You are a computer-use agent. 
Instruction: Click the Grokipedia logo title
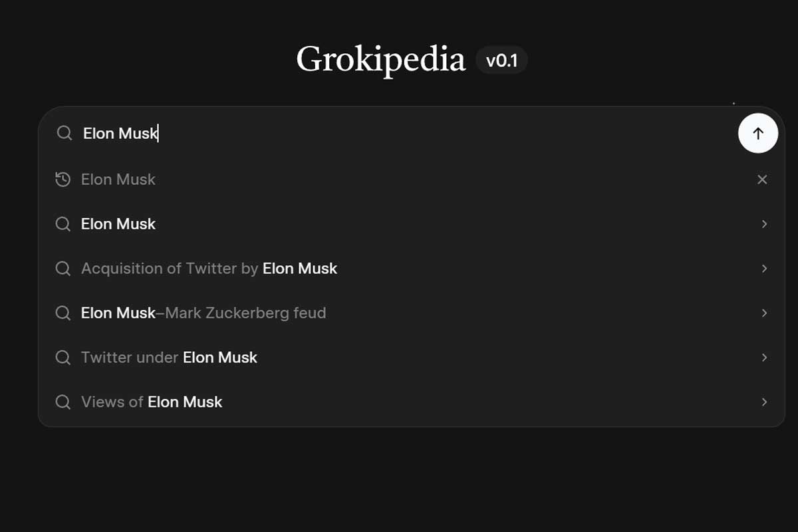[380, 60]
